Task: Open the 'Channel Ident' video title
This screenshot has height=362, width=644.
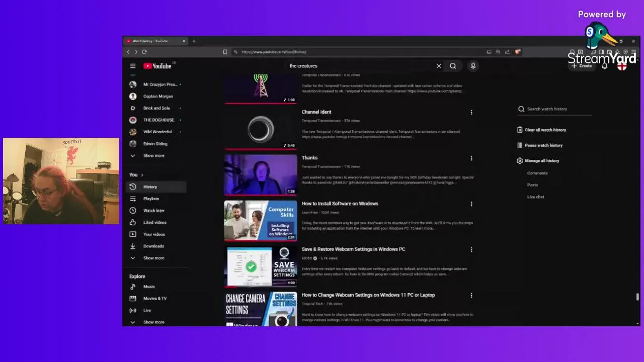Action: (x=316, y=112)
